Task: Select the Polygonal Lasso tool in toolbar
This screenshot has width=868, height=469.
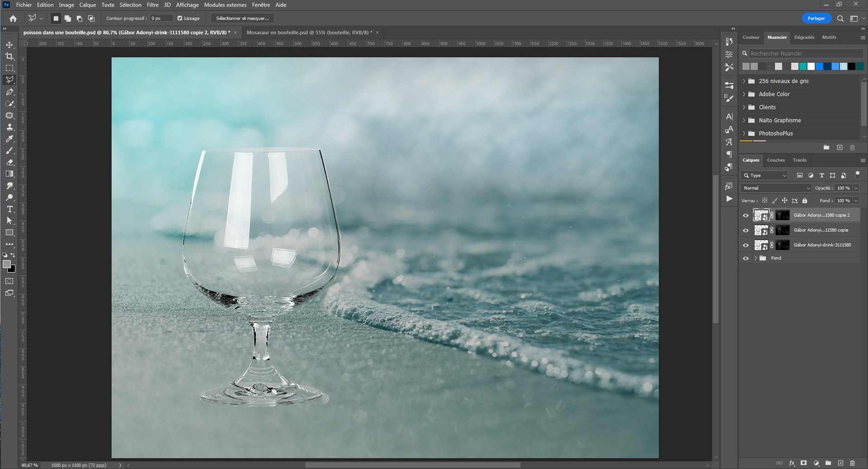Action: pos(9,80)
